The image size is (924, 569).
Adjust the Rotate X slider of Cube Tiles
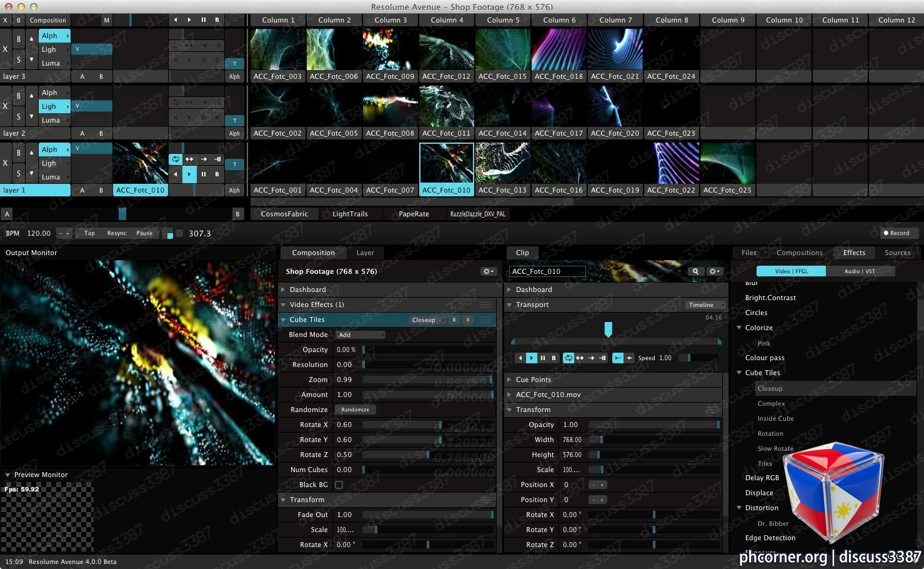tap(428, 425)
